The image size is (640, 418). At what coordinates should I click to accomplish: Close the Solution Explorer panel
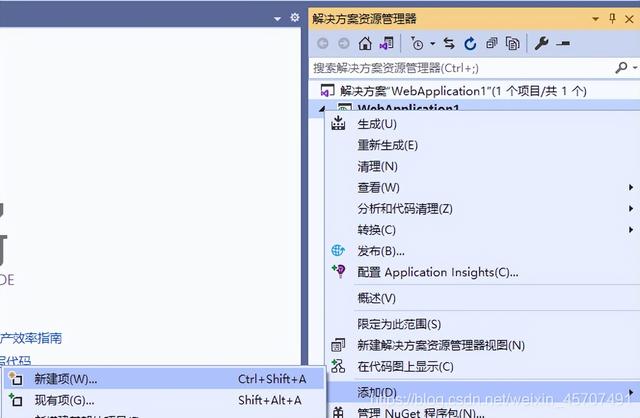click(629, 19)
